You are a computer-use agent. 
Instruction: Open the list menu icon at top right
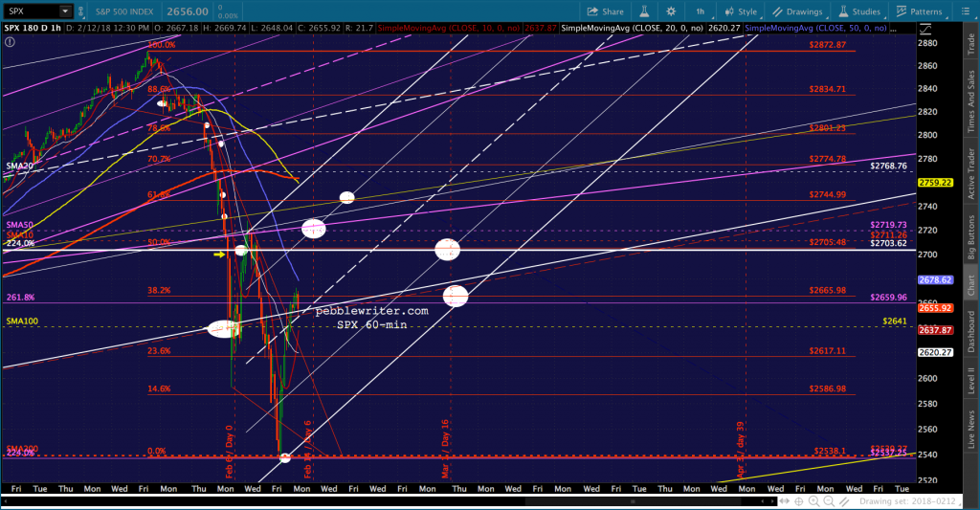point(967,11)
